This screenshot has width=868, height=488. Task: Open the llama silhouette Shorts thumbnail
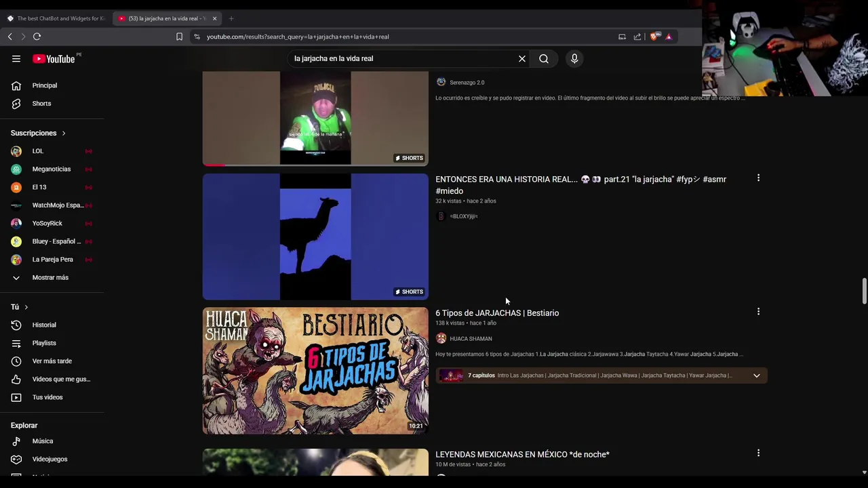[x=315, y=237]
